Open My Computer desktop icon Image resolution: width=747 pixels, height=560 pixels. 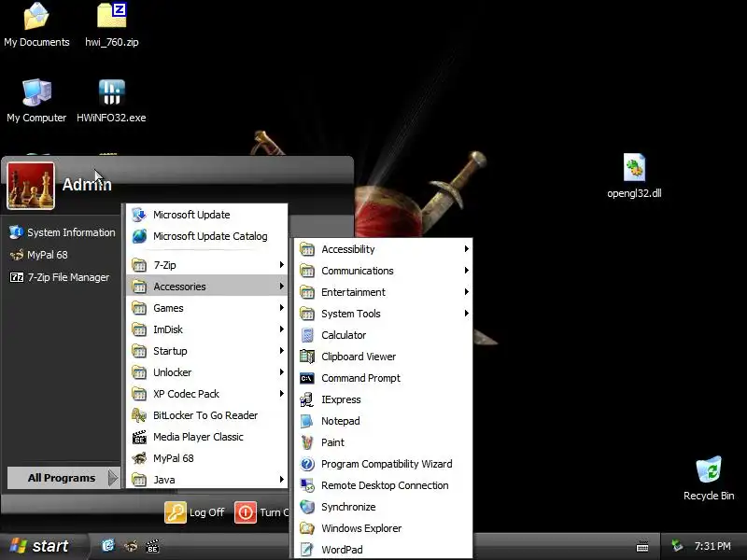coord(36,101)
